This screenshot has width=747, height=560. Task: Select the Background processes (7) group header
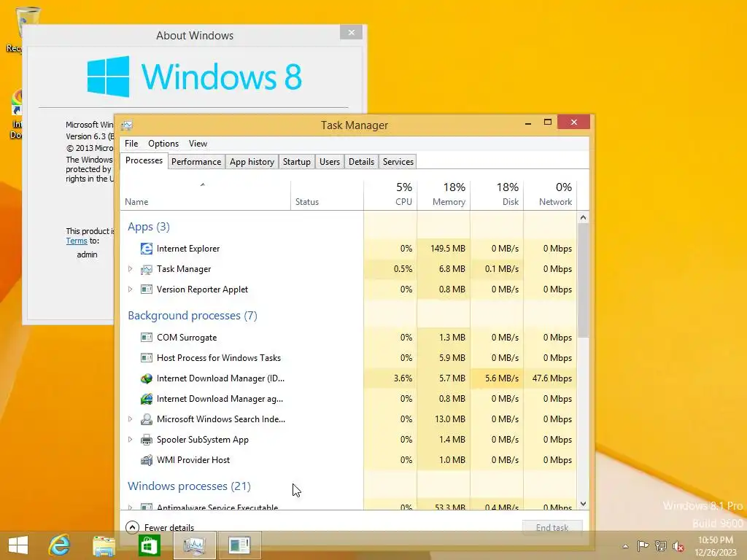pyautogui.click(x=193, y=316)
